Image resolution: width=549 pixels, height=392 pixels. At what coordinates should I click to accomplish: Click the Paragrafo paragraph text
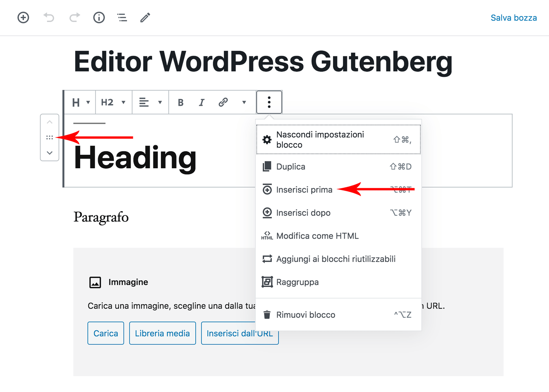click(x=101, y=217)
